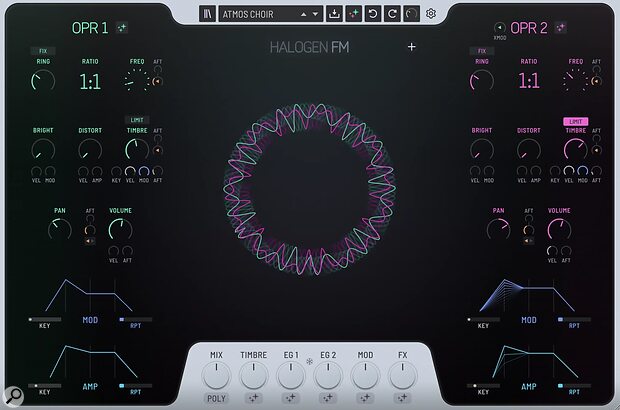
Task: Click the orange arrow icon beside OPR 2 FREQ
Action: coord(596,81)
